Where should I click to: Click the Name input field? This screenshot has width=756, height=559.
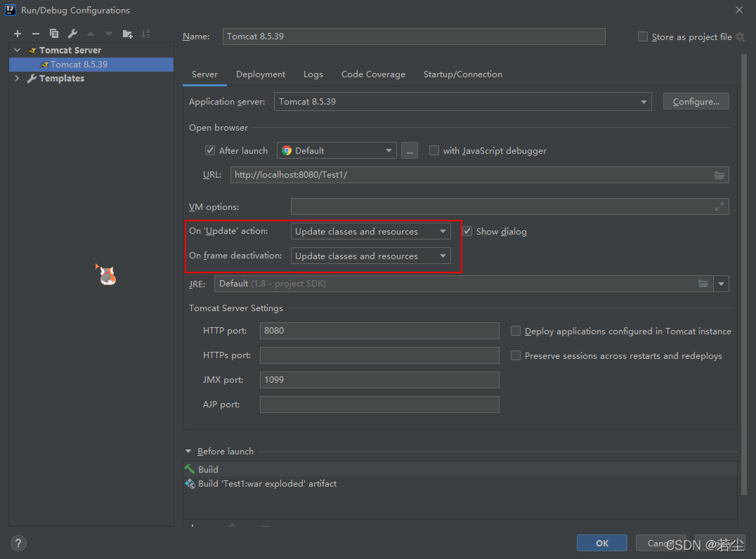[414, 37]
